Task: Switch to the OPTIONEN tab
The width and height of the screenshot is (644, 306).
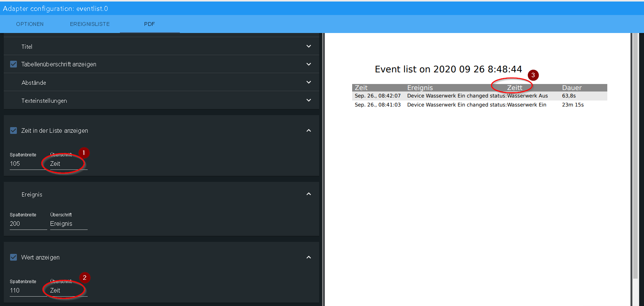Action: [30, 24]
